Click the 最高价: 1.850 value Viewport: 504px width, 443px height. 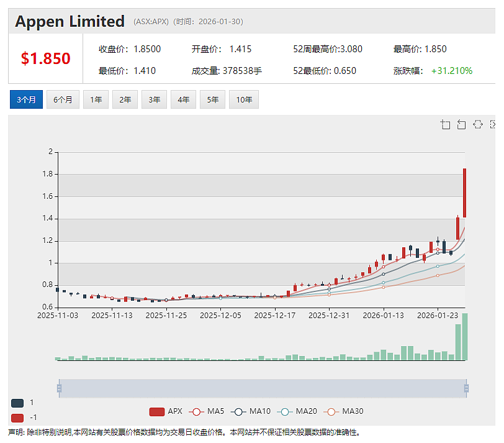point(420,49)
